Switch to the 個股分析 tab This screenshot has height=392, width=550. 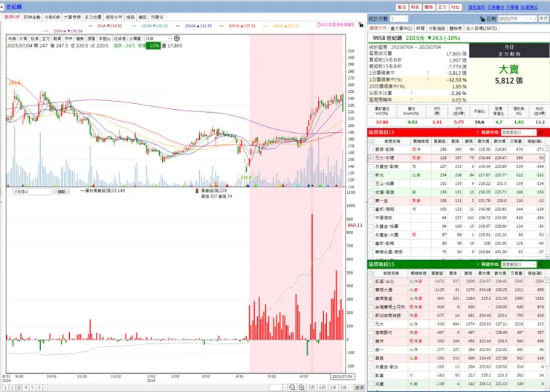pyautogui.click(x=114, y=17)
